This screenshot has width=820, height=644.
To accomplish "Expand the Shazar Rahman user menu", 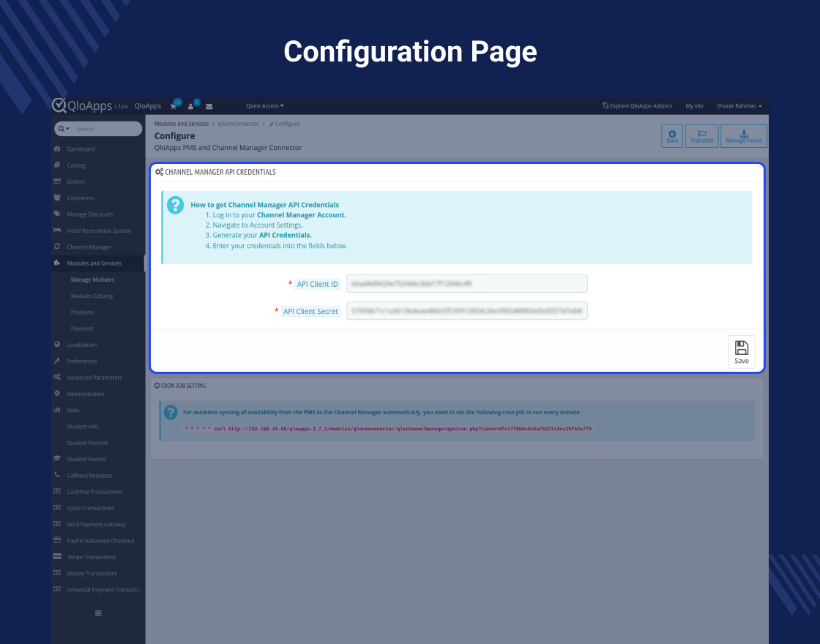I will [739, 105].
